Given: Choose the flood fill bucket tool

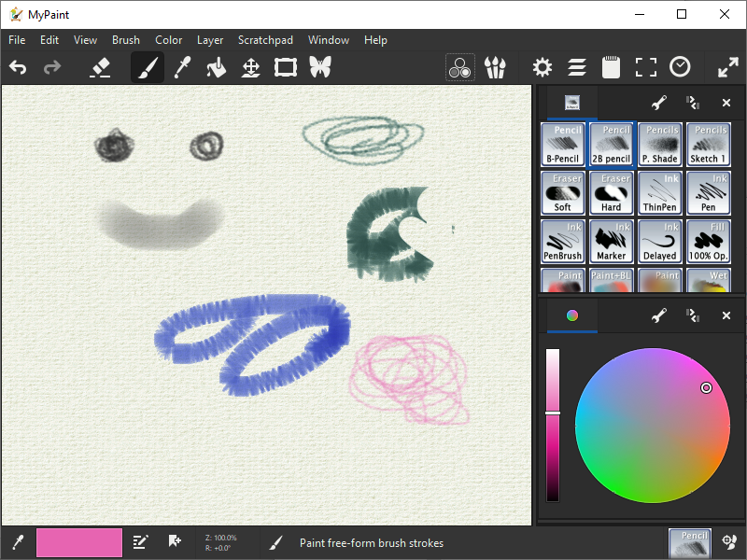Looking at the screenshot, I should pyautogui.click(x=216, y=67).
